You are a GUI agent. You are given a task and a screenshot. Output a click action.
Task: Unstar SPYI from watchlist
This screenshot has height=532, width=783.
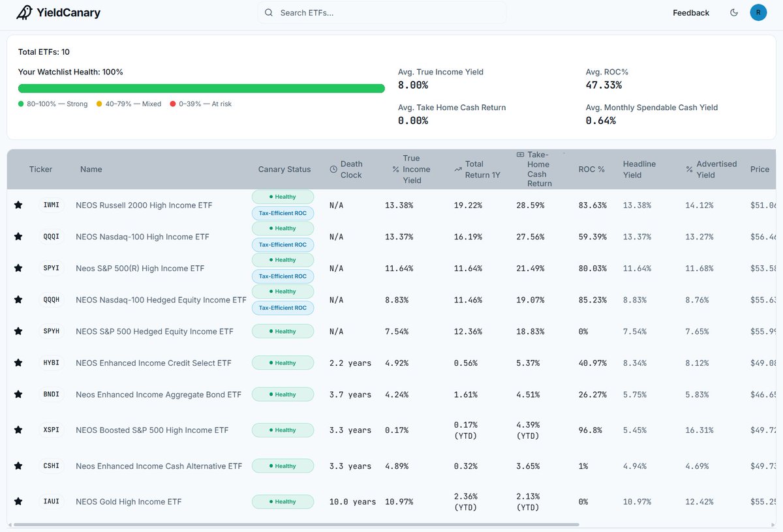click(x=18, y=268)
